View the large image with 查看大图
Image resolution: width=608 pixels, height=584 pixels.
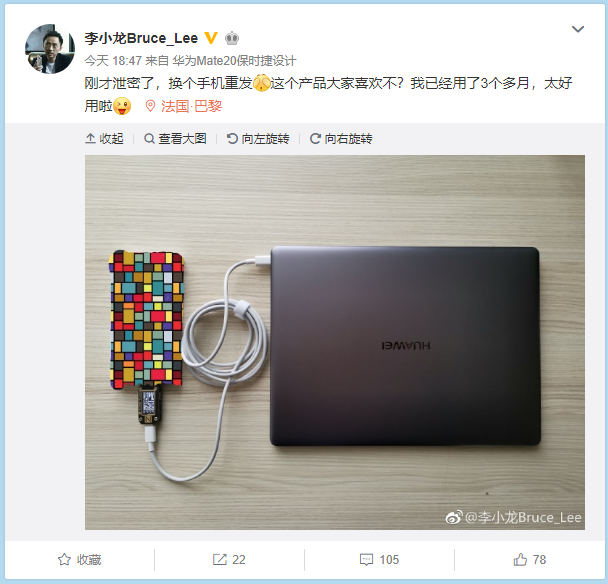pyautogui.click(x=175, y=138)
